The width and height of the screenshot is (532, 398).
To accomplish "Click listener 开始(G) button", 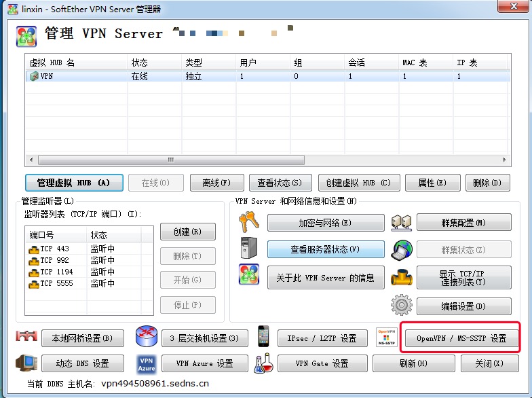I will click(187, 280).
